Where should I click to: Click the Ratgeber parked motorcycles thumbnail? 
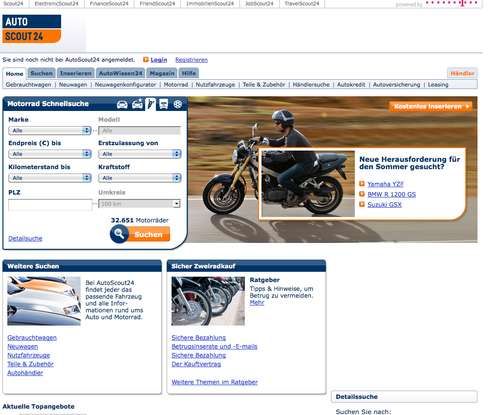(x=208, y=301)
